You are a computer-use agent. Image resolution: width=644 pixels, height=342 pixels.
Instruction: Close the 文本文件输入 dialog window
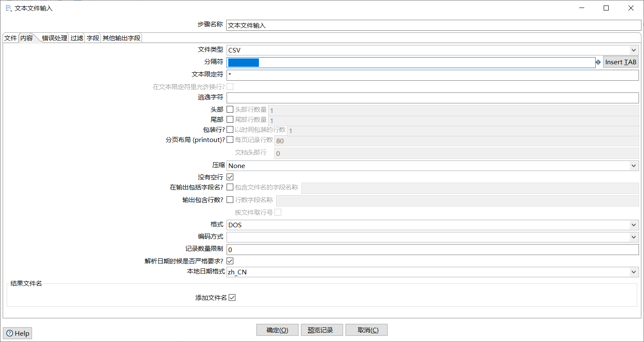pos(631,8)
